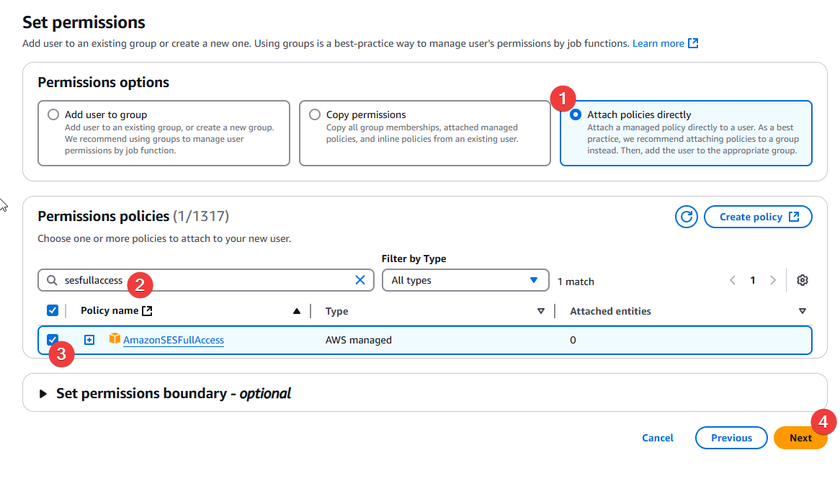Select Attach policies directly radio button
The height and width of the screenshot is (504, 840).
pyautogui.click(x=576, y=114)
